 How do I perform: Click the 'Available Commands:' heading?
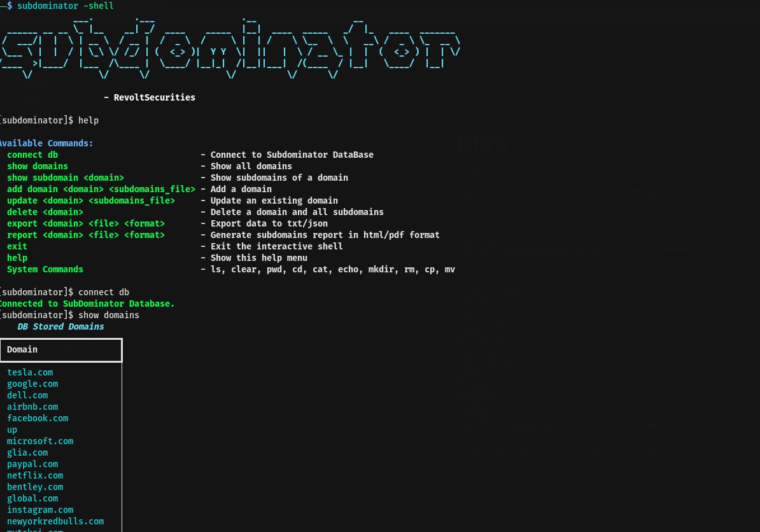click(46, 143)
